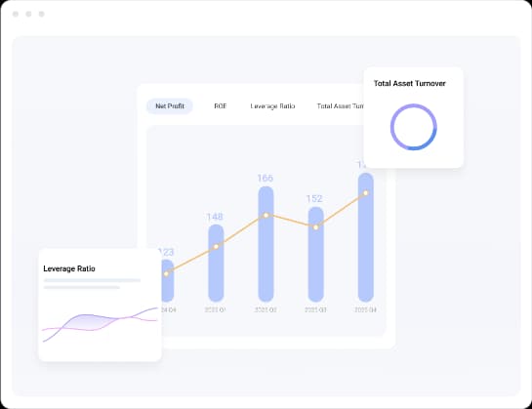Open the Leverage Ratio tab

pos(272,106)
